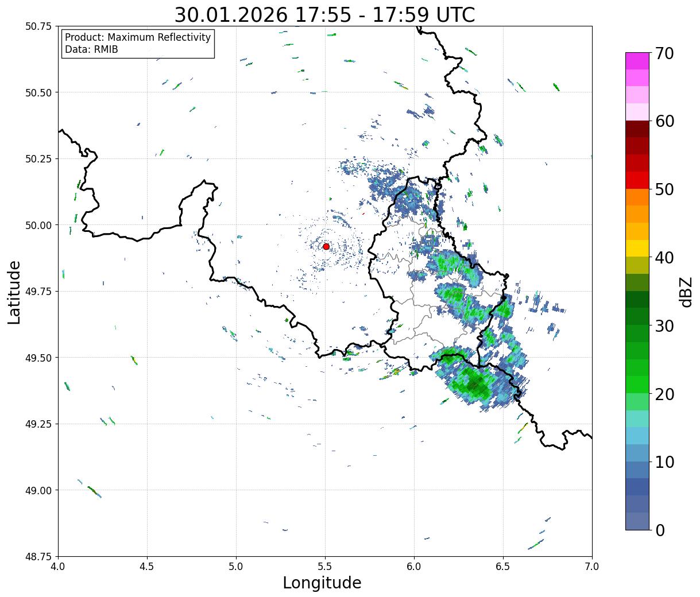Click latitude tick label 50.00
This screenshot has width=700, height=597.
pos(38,225)
